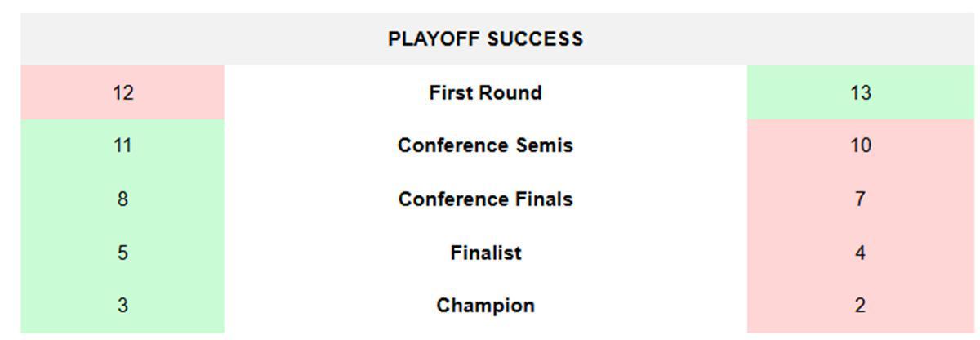Select the First Round row label
980x340 pixels.
(x=485, y=93)
